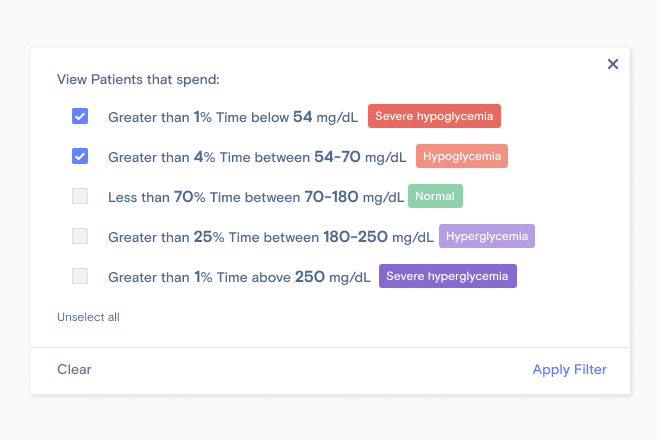Screen dimensions: 660x440
Task: Apply Filter to patient list
Action: tap(569, 369)
